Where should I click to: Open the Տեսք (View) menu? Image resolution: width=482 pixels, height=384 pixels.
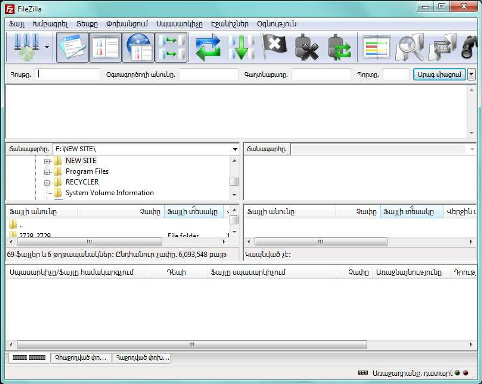[x=87, y=24]
